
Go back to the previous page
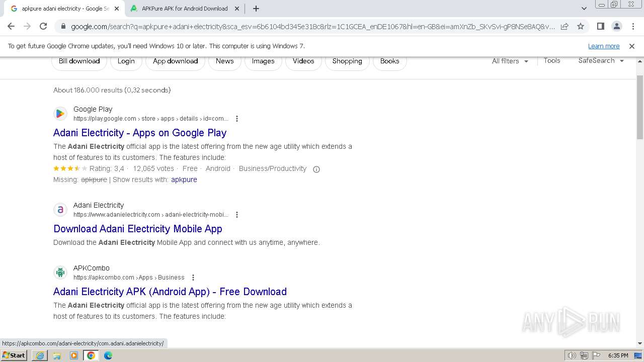click(x=11, y=26)
